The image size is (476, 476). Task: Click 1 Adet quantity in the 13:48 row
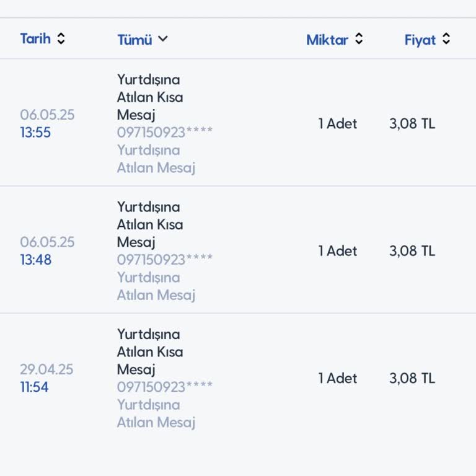tap(338, 250)
